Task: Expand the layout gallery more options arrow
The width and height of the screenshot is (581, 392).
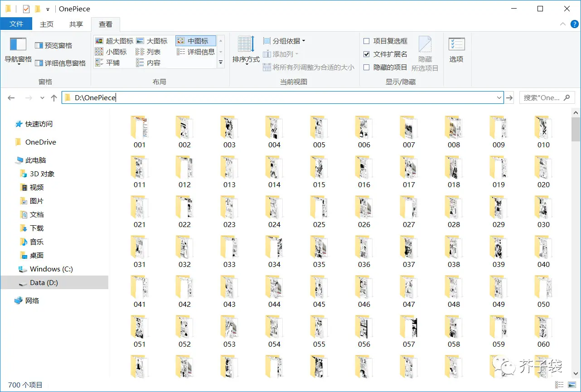Action: coord(221,63)
